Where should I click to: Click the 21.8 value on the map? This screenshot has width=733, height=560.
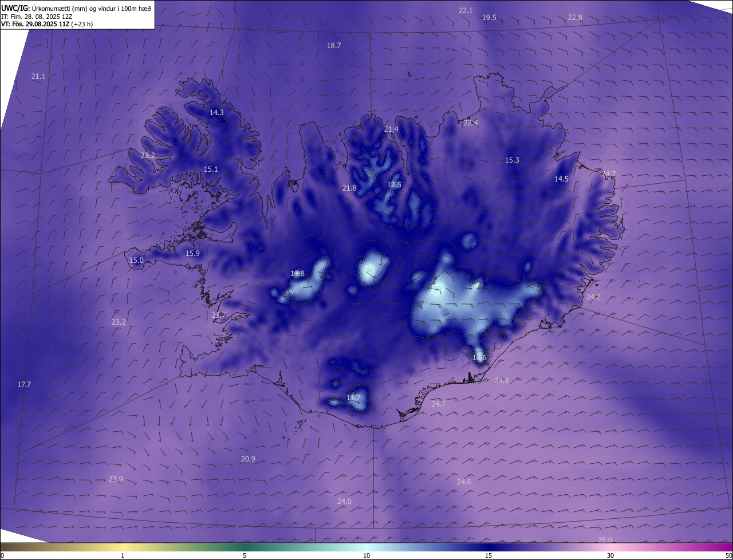tap(349, 188)
